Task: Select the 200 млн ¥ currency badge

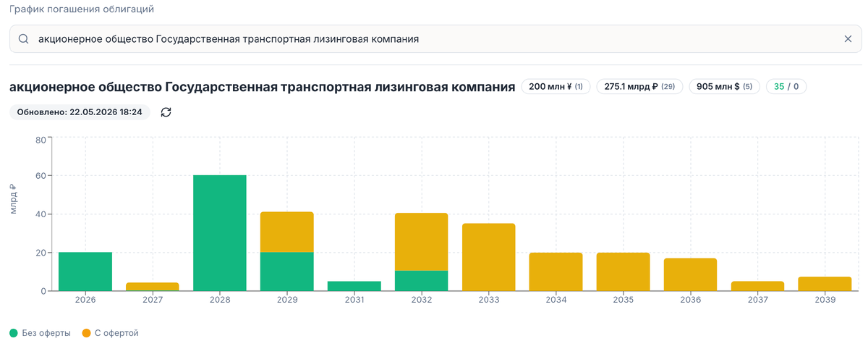Action: coord(556,87)
